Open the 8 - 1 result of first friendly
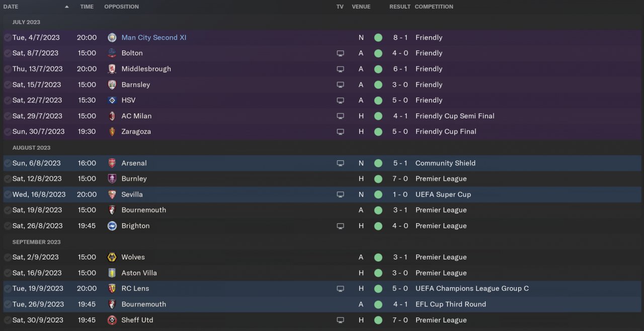The width and height of the screenshot is (644, 331). pyautogui.click(x=400, y=37)
